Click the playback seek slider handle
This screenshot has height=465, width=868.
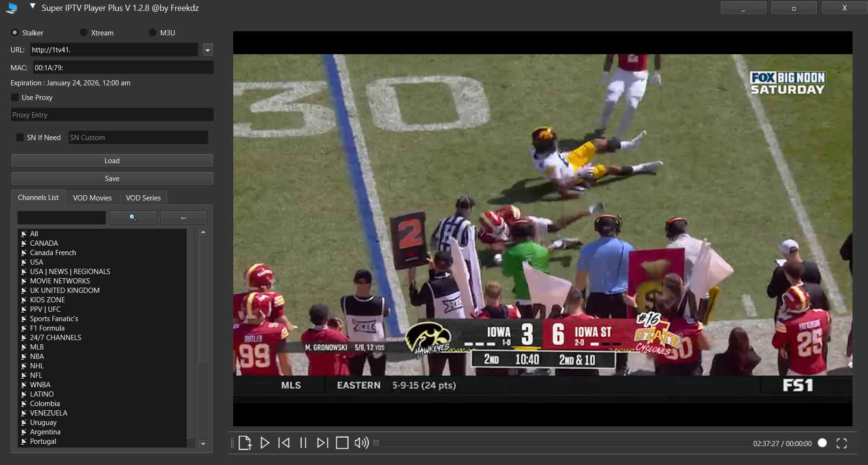pos(376,443)
